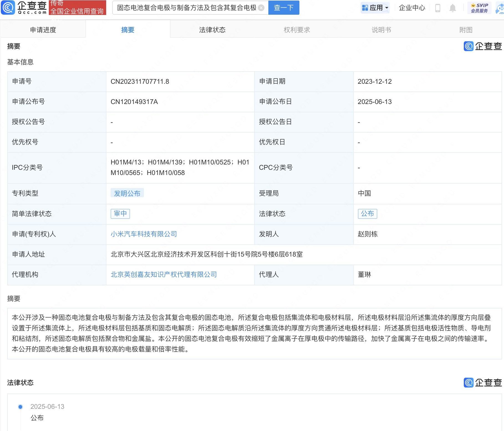504x431 pixels.
Task: Click the 2025-06-13 legal status timeline dot
Action: pyautogui.click(x=20, y=407)
